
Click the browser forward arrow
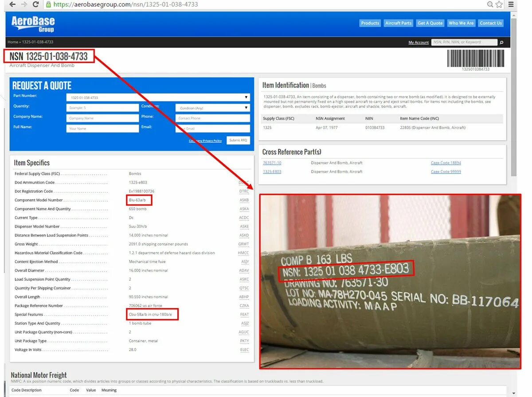point(24,4)
